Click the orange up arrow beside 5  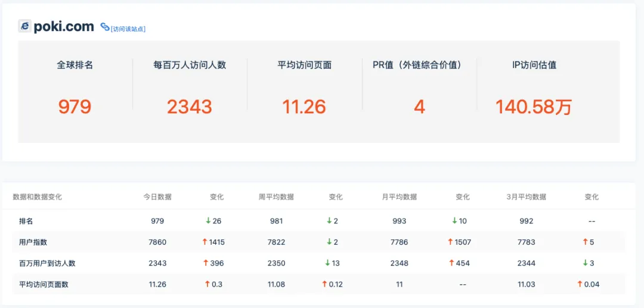click(x=586, y=242)
